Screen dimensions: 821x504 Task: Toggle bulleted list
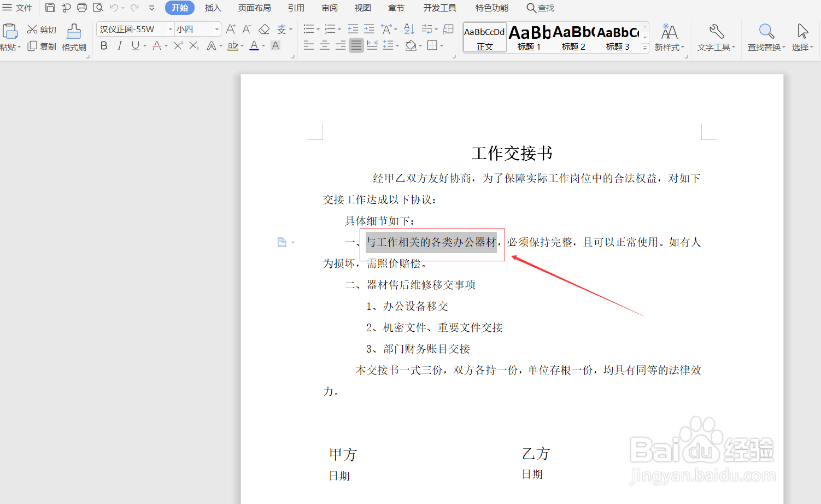tap(309, 29)
